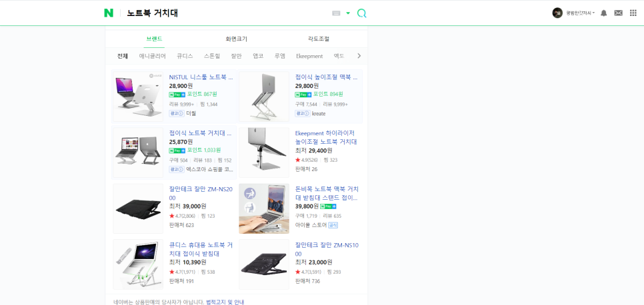
Task: Open the 돈비목 노트북 맥북 거치대 link
Action: tap(327, 193)
